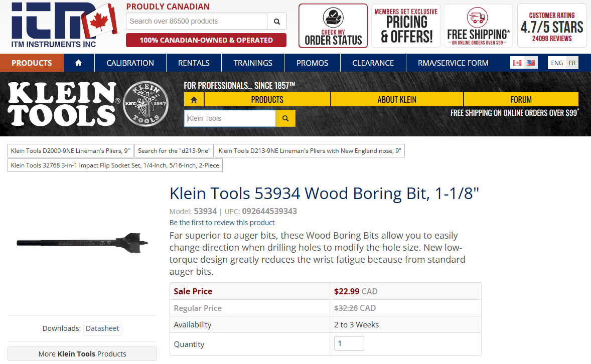Click the top search magnifier button
591x364 pixels.
click(277, 22)
